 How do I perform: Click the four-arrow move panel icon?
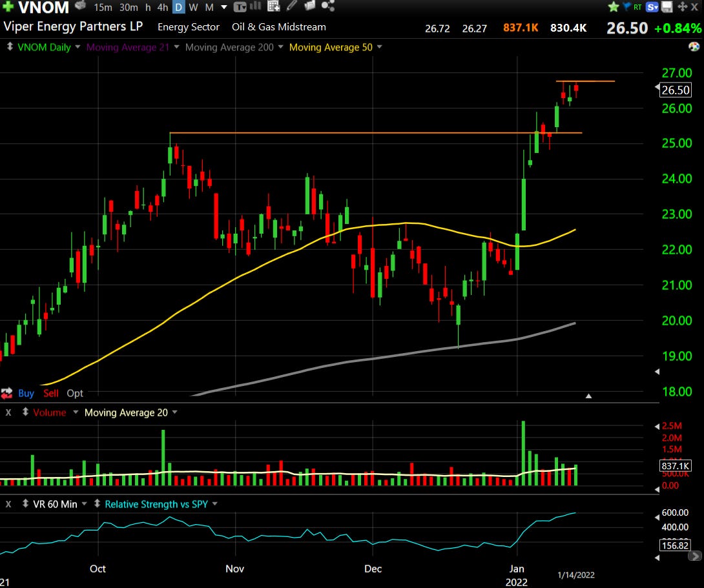[683, 6]
